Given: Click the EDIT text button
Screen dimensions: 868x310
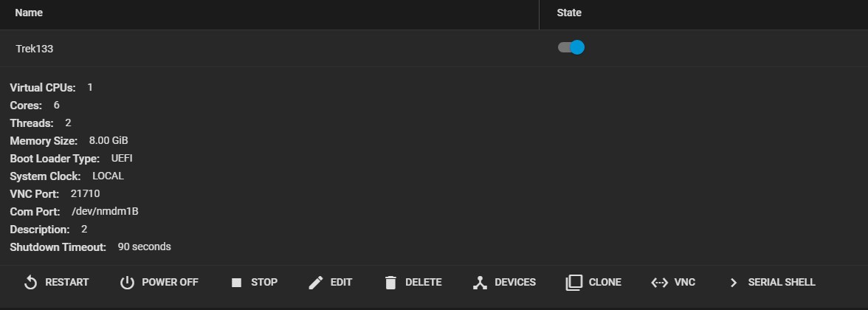Looking at the screenshot, I should tap(341, 282).
